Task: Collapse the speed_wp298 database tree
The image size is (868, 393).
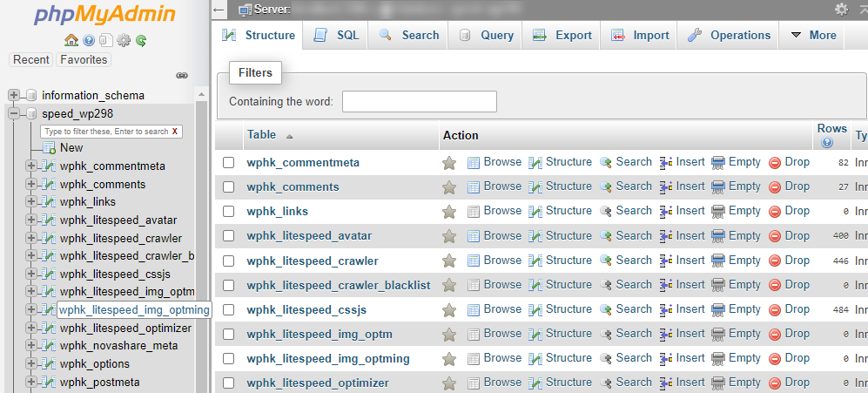Action: 14,113
